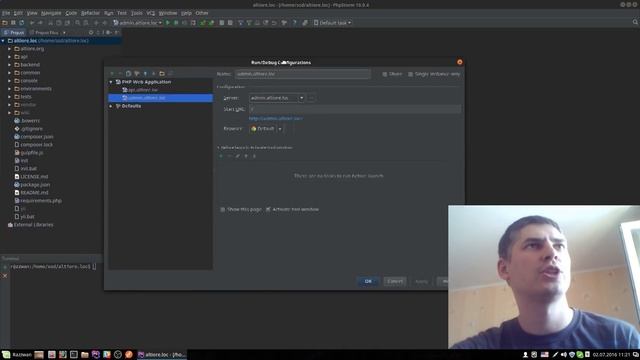This screenshot has height=360, width=640.
Task: Toggle Activate tool window checkbox
Action: [268, 209]
